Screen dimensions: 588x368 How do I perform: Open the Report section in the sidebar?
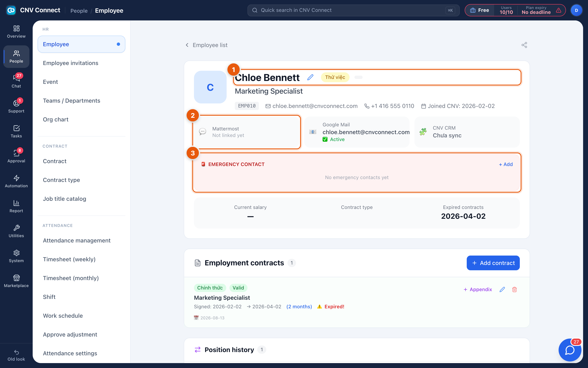[x=16, y=206]
